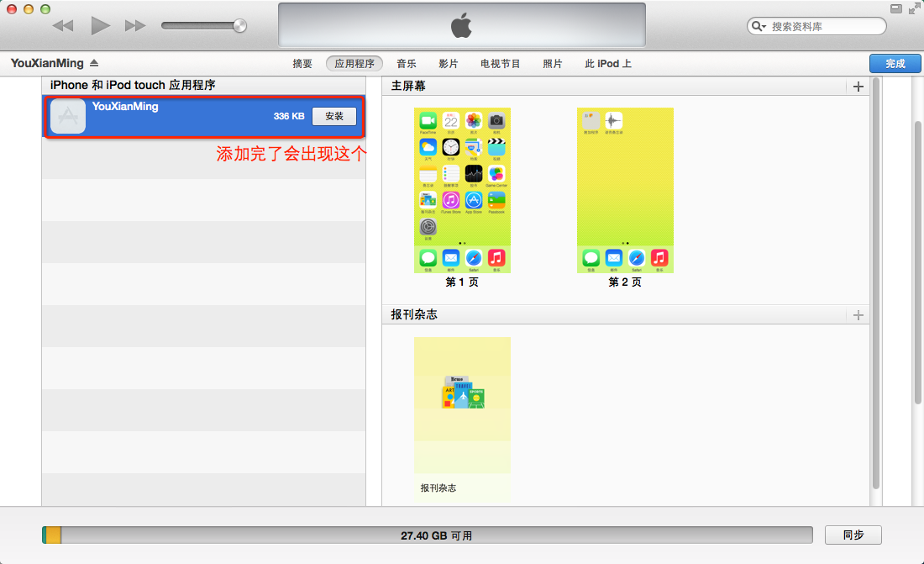The width and height of the screenshot is (924, 564).
Task: Select the Mail dock icon on page 2
Action: tap(613, 258)
